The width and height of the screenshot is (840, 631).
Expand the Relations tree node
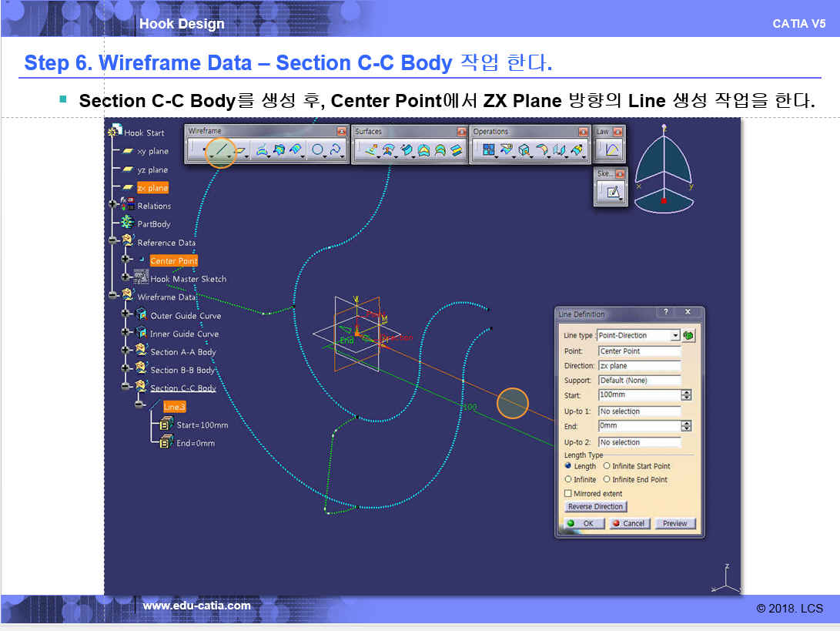pos(114,206)
